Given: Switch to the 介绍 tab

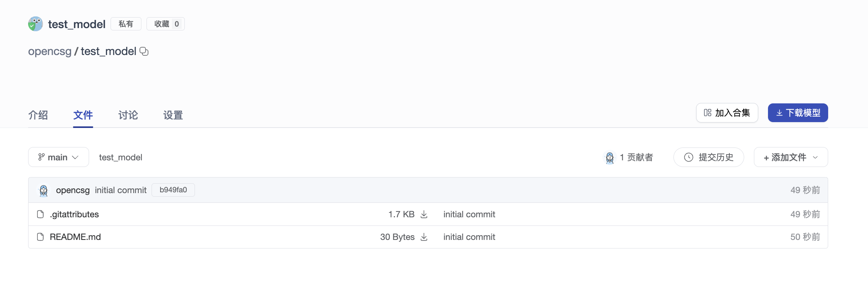Looking at the screenshot, I should click(x=38, y=115).
